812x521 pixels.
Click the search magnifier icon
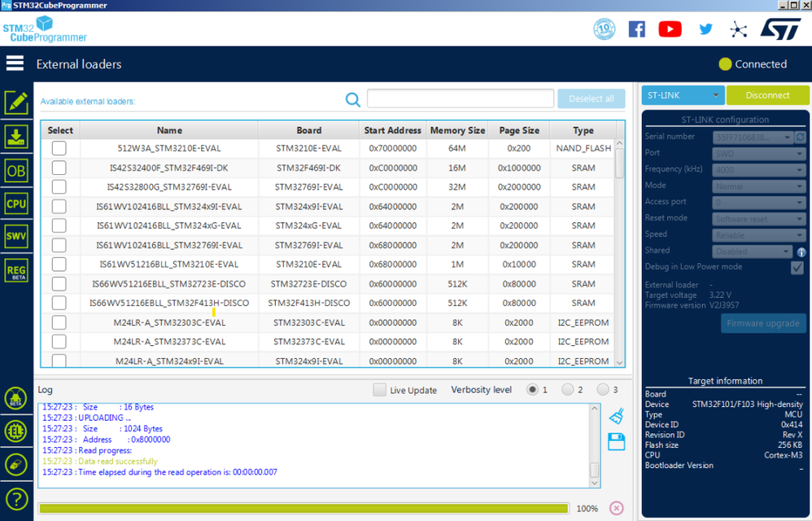click(352, 99)
